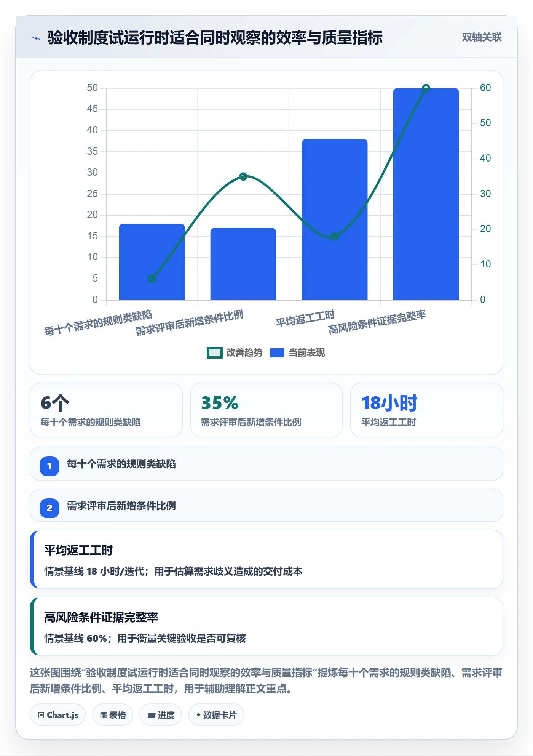
Task: Click the progress icon in the 进度 chip
Action: click(151, 716)
